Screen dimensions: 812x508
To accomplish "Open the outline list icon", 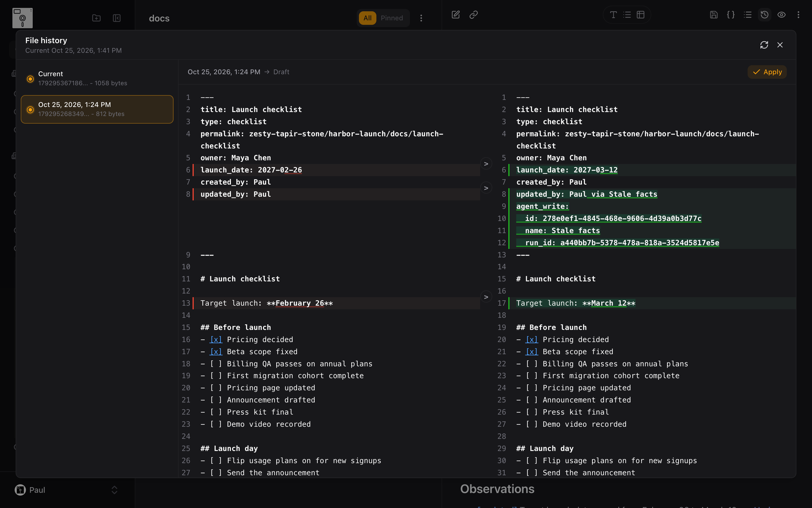I will pyautogui.click(x=748, y=14).
